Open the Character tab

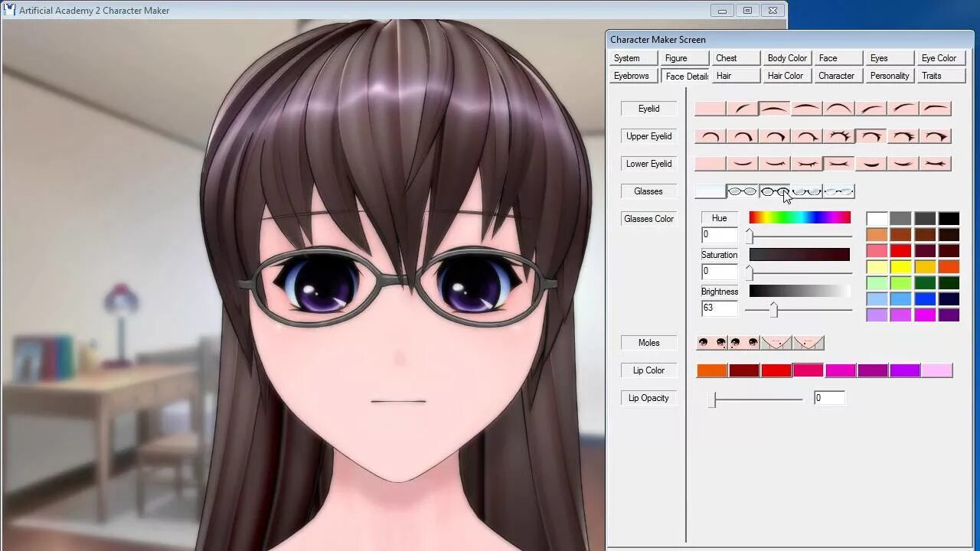click(839, 76)
